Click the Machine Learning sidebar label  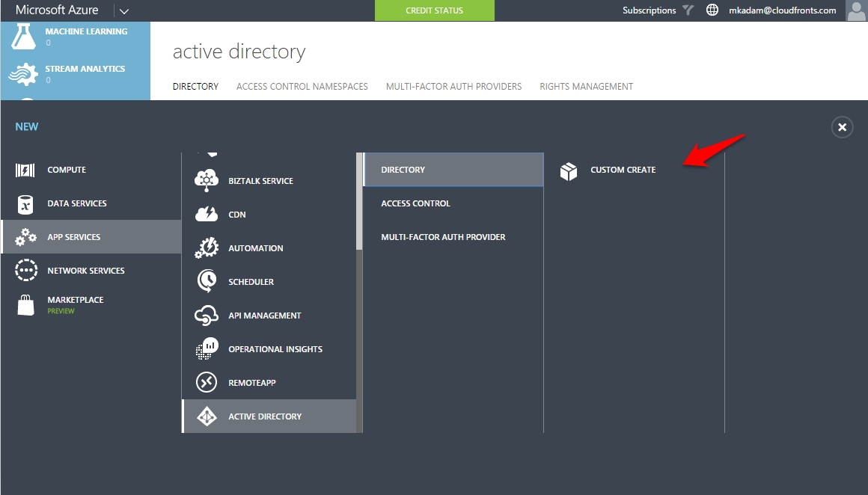pos(86,31)
